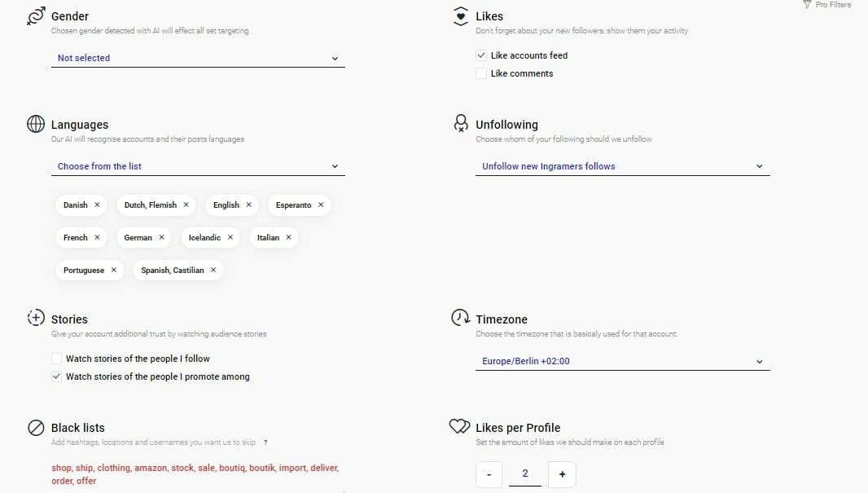Uncheck Like accounts feed
The height and width of the screenshot is (493, 868).
coord(481,55)
